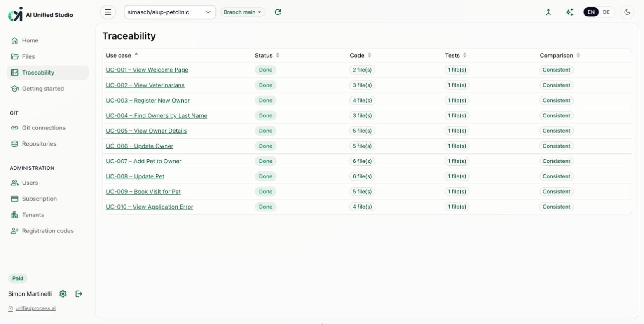Open the Branch main dropdown
Image resolution: width=644 pixels, height=324 pixels.
(x=243, y=12)
